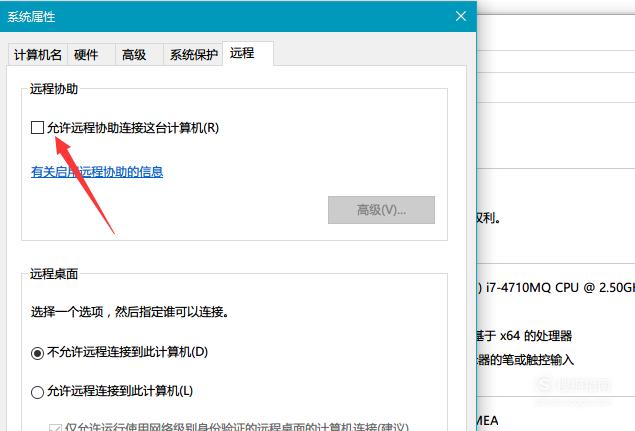
Task: Choose 允许远程连接到此计算机 radio option
Action: click(37, 392)
